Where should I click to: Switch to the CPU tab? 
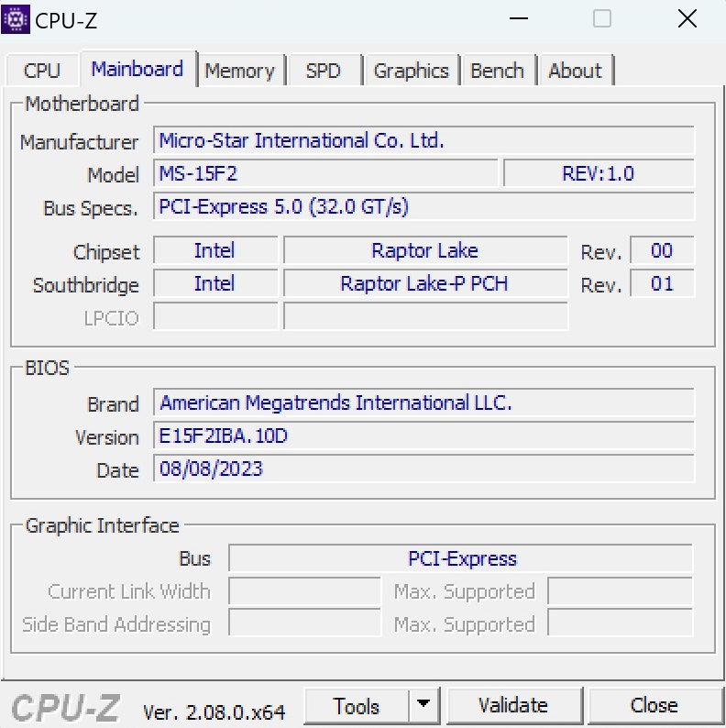coord(42,71)
